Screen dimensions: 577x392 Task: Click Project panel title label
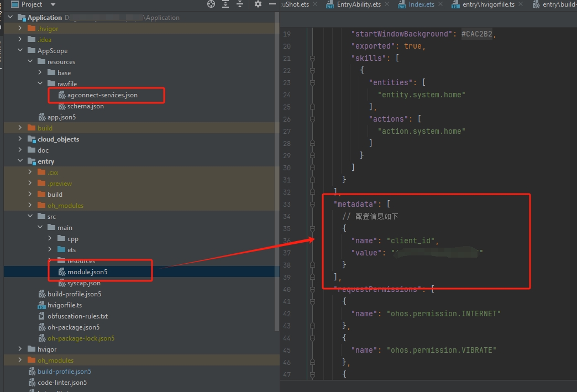coord(32,4)
